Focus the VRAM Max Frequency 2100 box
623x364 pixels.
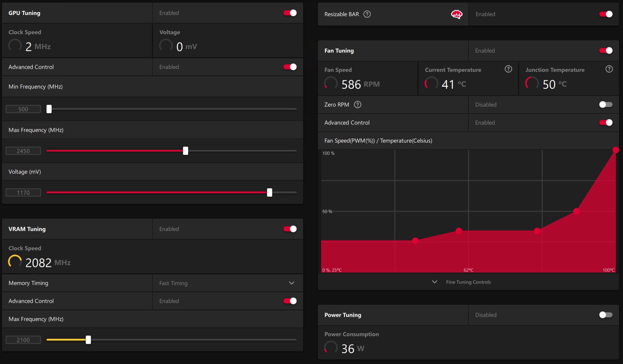click(23, 340)
